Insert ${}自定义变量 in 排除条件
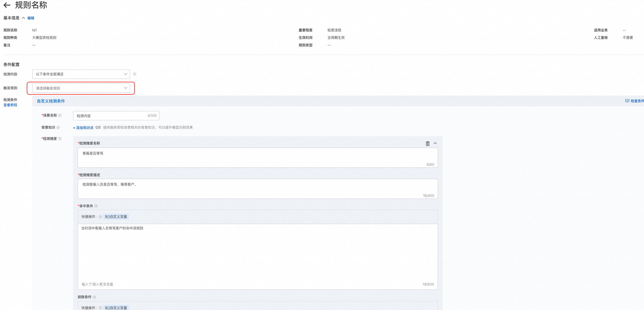Screen dimensions: 644x310 point(116,308)
